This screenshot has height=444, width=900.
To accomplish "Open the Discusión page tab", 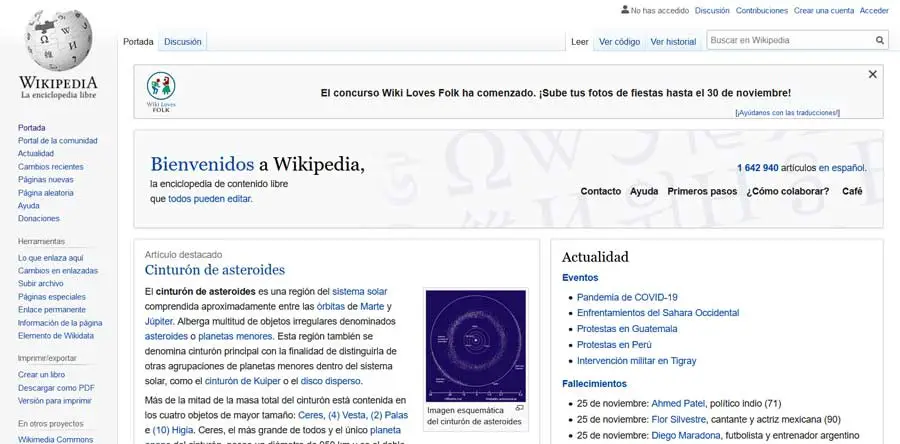I will pos(183,42).
